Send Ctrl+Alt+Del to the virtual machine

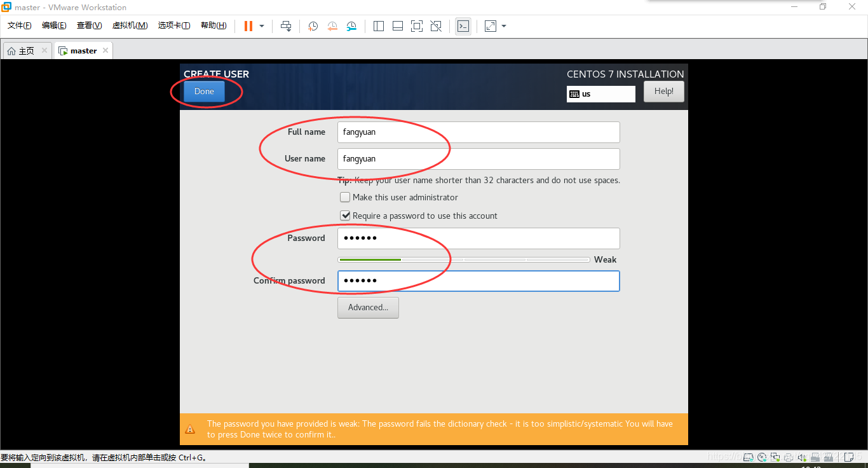click(286, 26)
